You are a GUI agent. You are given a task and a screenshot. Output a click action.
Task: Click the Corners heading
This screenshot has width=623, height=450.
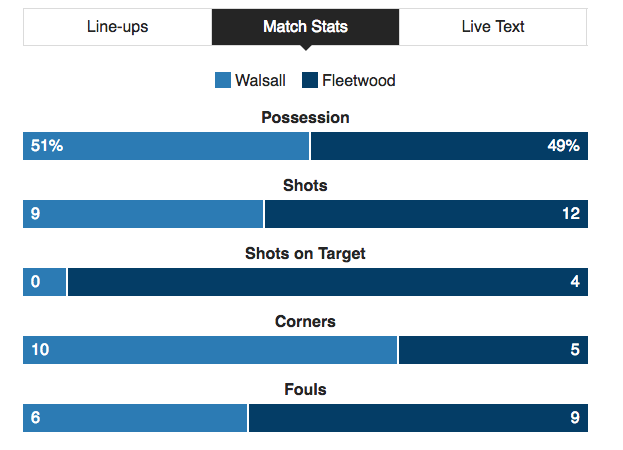pos(305,322)
